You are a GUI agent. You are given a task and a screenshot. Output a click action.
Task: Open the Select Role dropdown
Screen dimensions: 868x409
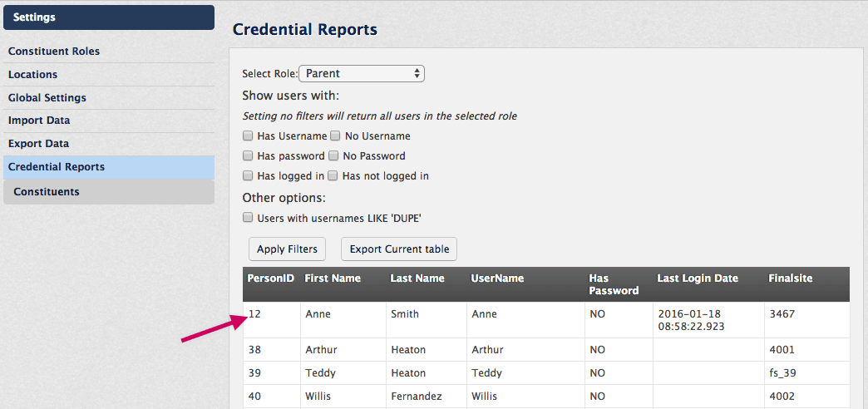click(362, 74)
